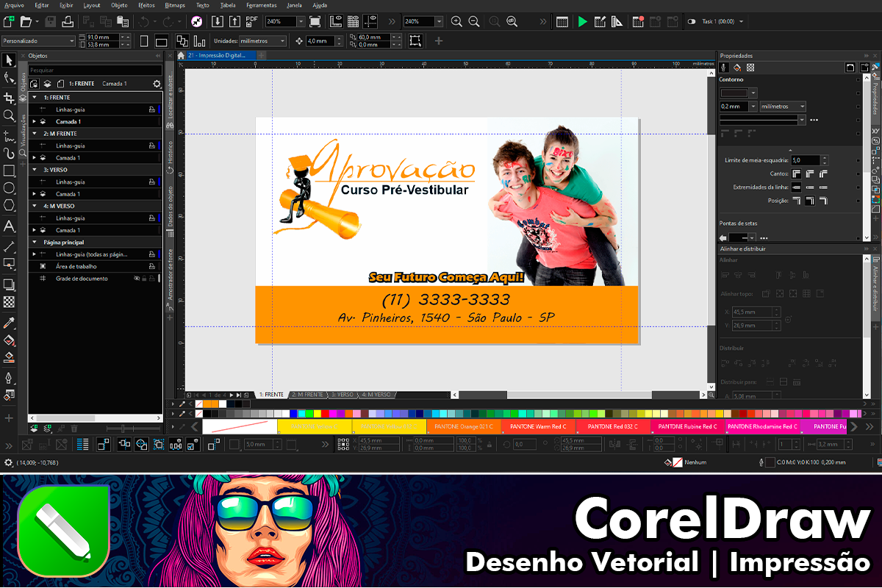Select the Dimension line tool
This screenshot has width=882, height=588.
pyautogui.click(x=9, y=246)
